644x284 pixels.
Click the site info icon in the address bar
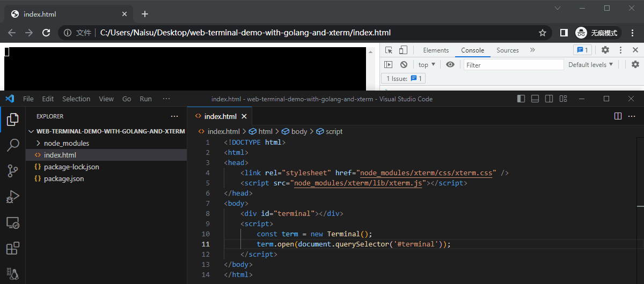(x=68, y=33)
